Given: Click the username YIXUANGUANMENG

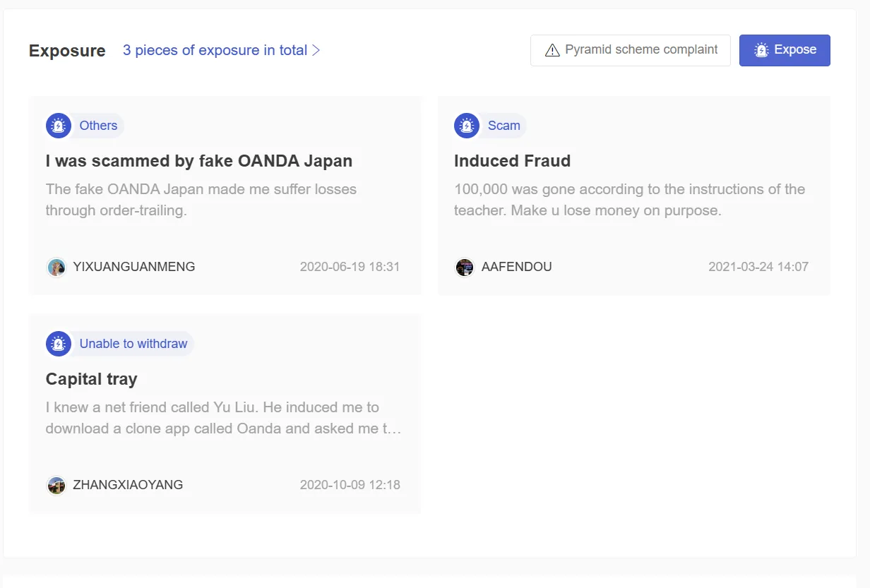Looking at the screenshot, I should [134, 267].
